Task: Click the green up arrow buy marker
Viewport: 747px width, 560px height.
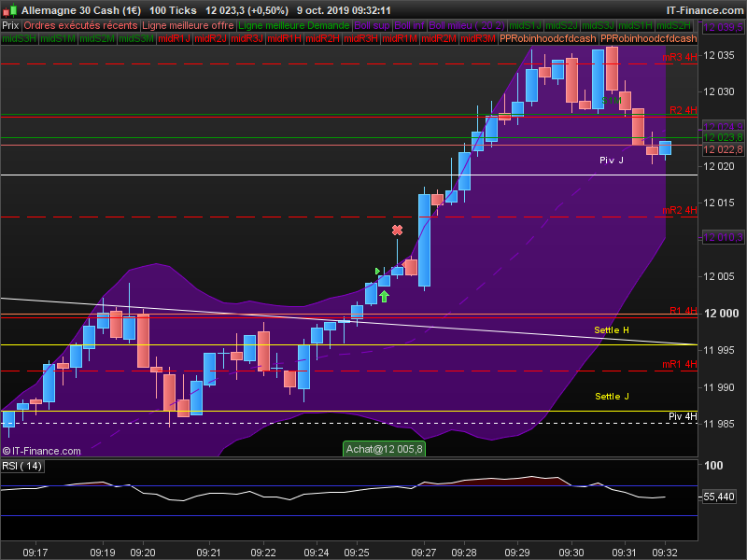Action: click(x=384, y=296)
